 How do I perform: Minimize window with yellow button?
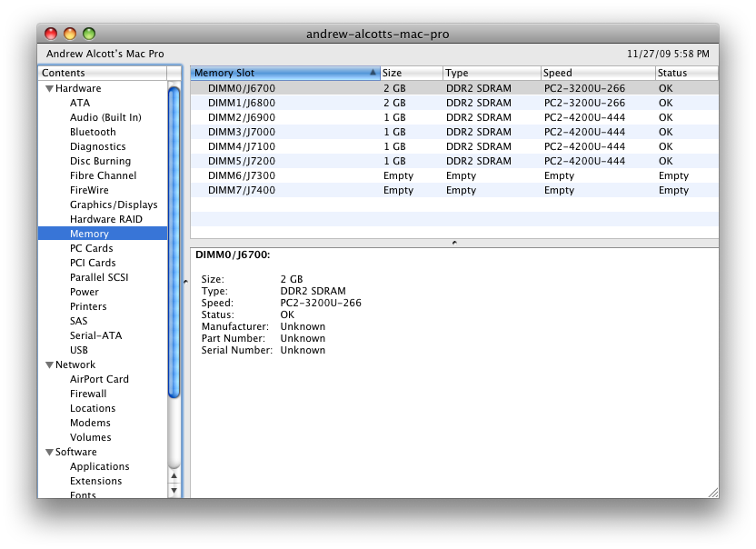[70, 34]
